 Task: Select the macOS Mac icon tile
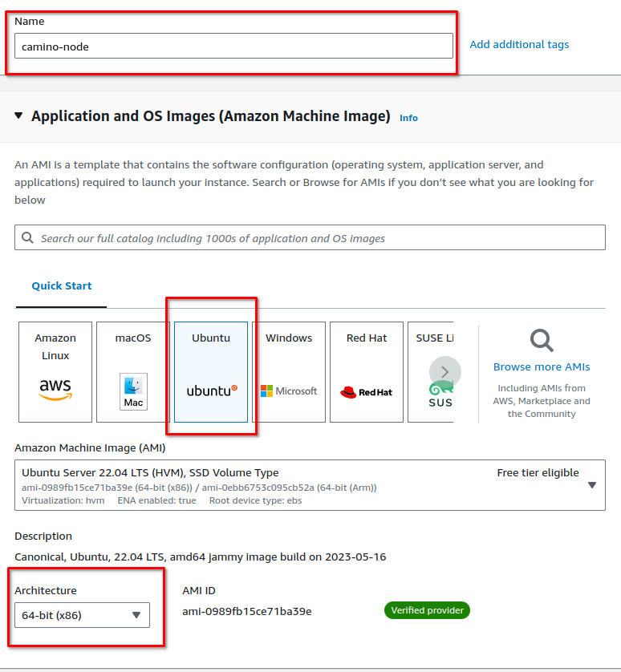pos(133,391)
